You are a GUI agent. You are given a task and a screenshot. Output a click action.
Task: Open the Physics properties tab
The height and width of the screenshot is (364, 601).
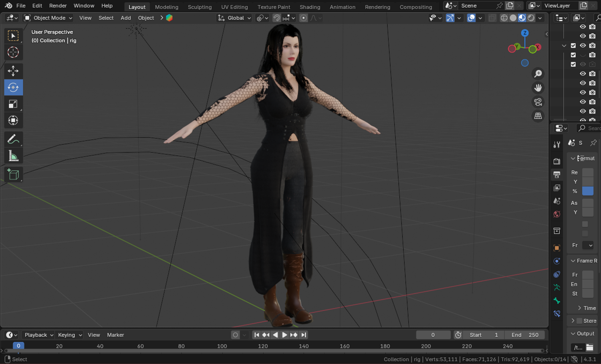click(557, 261)
